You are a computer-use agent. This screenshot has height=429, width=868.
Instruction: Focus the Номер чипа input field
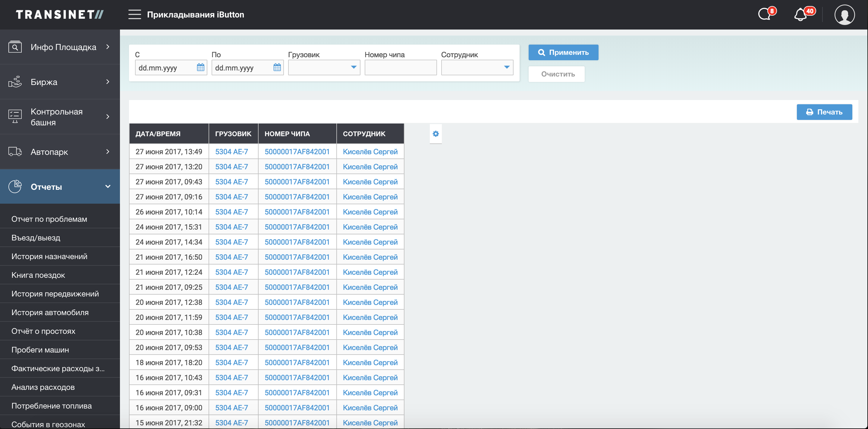400,67
